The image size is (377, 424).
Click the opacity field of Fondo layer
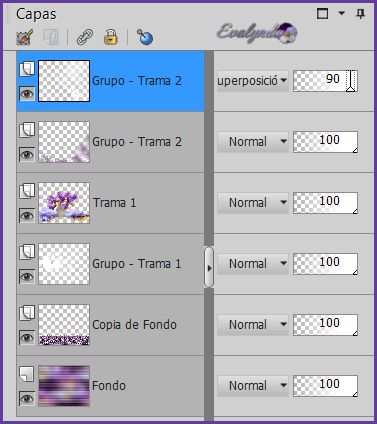coord(325,386)
